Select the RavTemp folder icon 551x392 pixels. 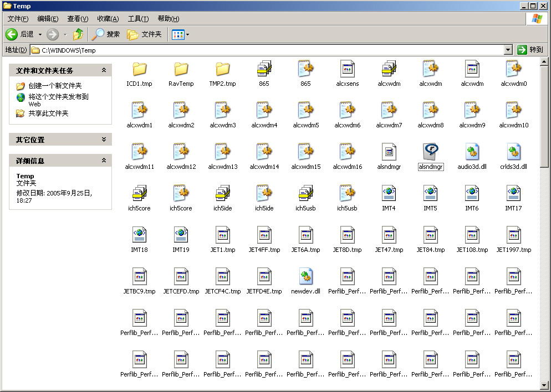181,69
